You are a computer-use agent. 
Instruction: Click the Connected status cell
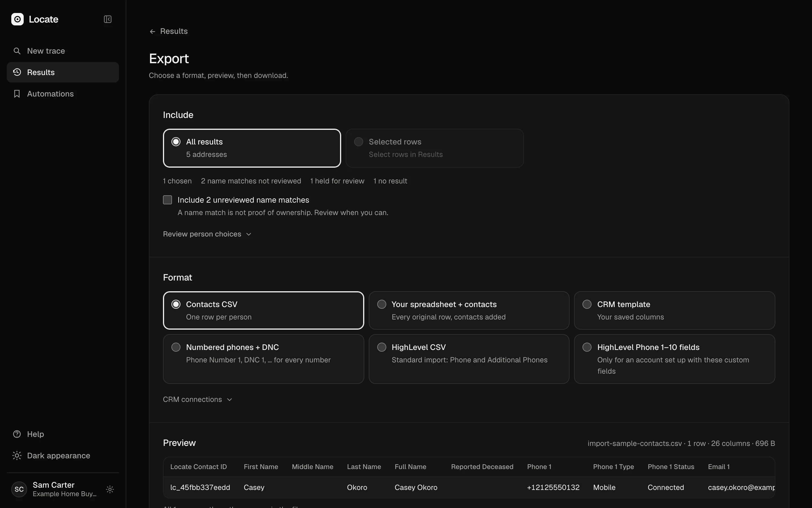666,487
